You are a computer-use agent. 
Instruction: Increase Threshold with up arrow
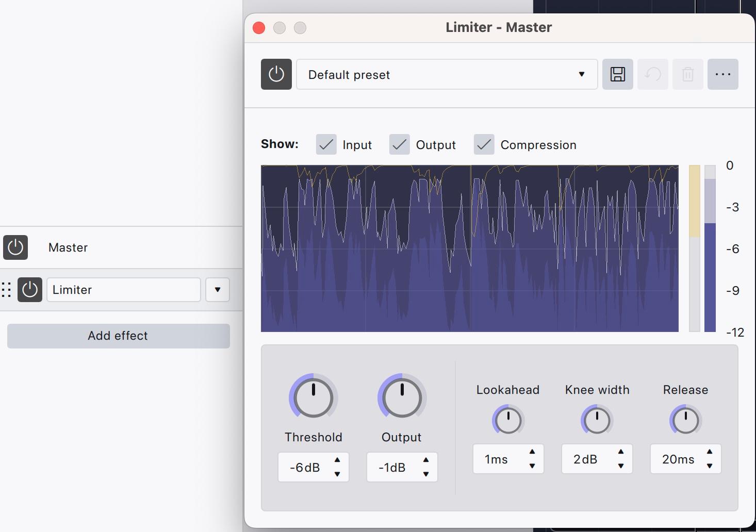click(x=337, y=460)
